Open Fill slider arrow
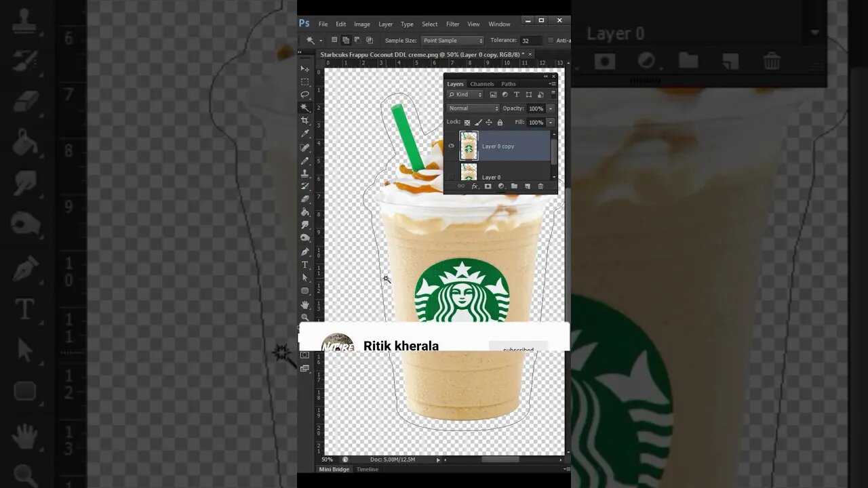Screen dimensions: 868x488 tap(551, 123)
